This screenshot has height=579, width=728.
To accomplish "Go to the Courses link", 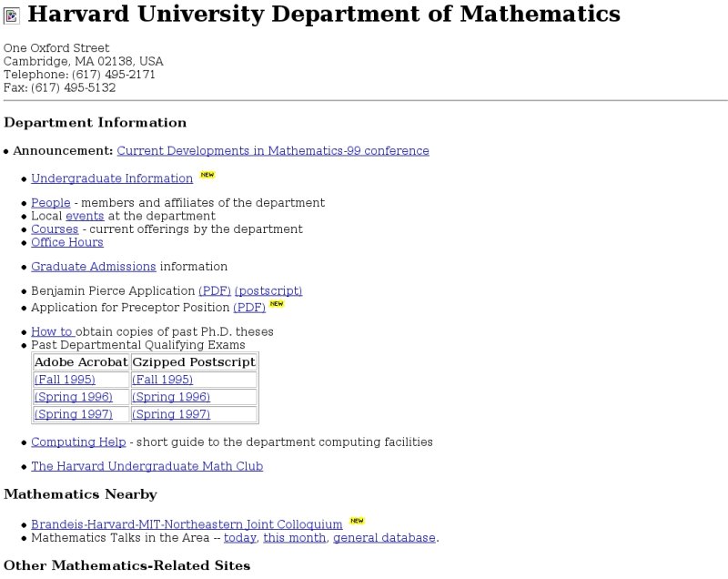I will pos(55,229).
